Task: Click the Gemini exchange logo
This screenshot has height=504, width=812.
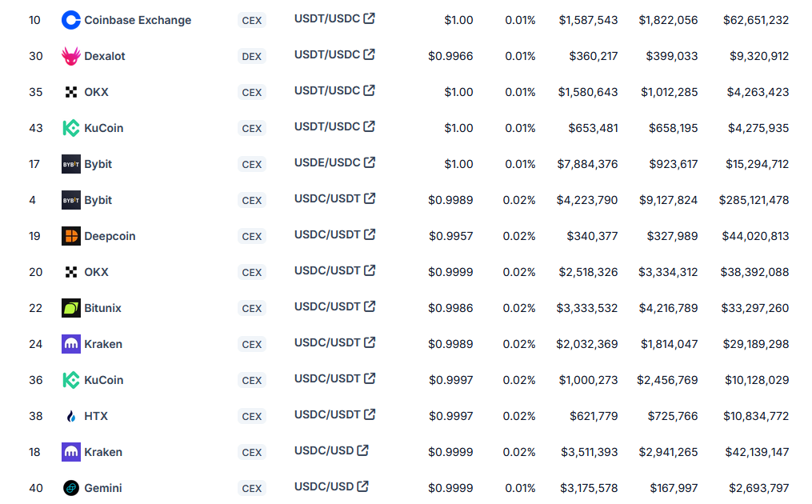Action: [70, 488]
